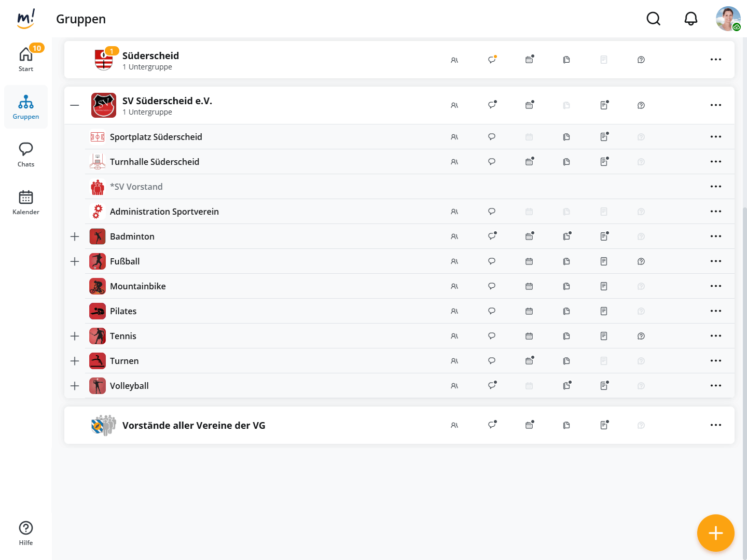Viewport: 747px width, 560px height.
Task: Open the chat icon for Badminton
Action: point(492,236)
